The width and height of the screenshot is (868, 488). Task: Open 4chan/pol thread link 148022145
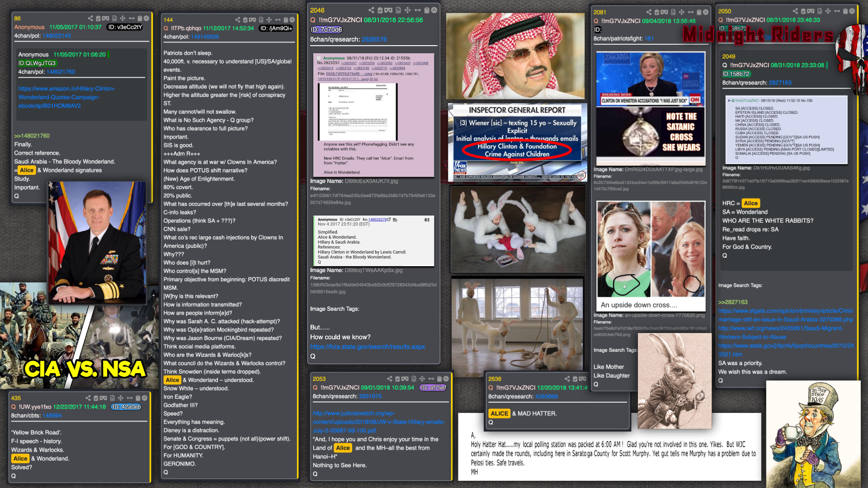coord(57,36)
